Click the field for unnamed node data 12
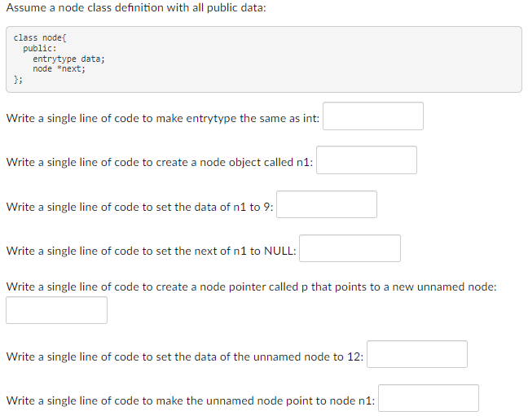Viewport: 528px width, 420px height. 417,354
